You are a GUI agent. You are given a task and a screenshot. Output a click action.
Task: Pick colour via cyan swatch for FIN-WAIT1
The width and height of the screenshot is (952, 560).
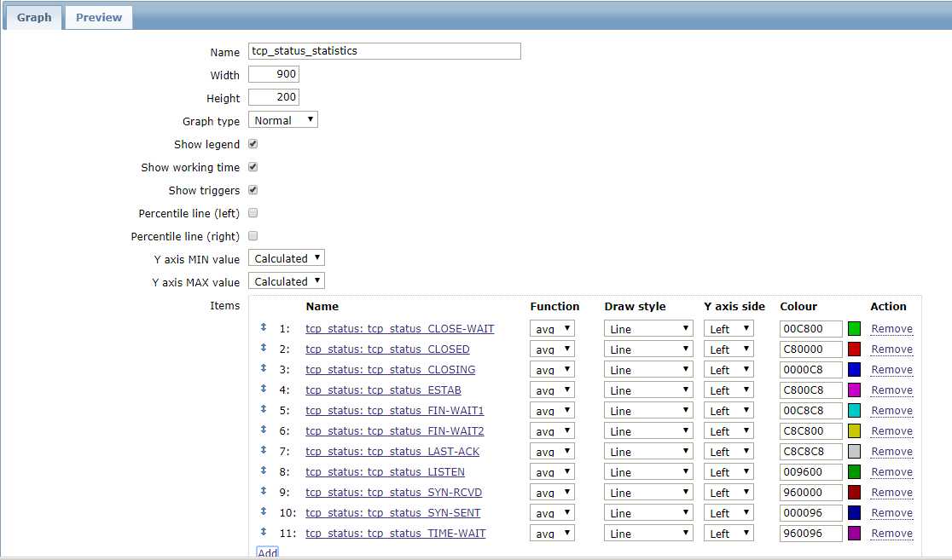click(x=854, y=411)
